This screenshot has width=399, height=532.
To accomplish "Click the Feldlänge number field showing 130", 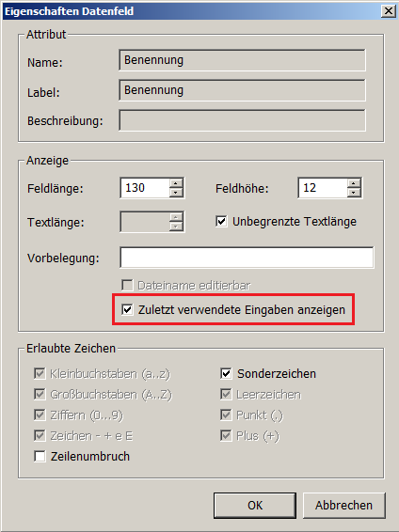I will (x=145, y=188).
